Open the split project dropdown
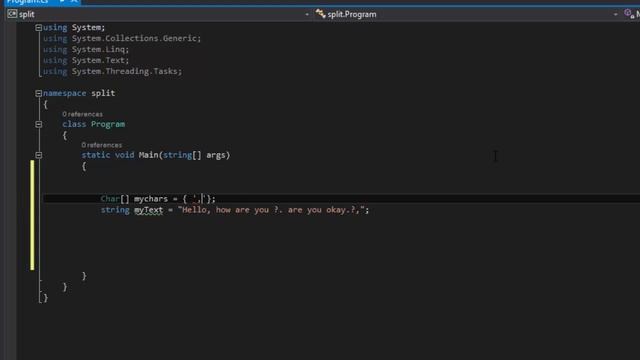This screenshot has height=360, width=640. (307, 14)
